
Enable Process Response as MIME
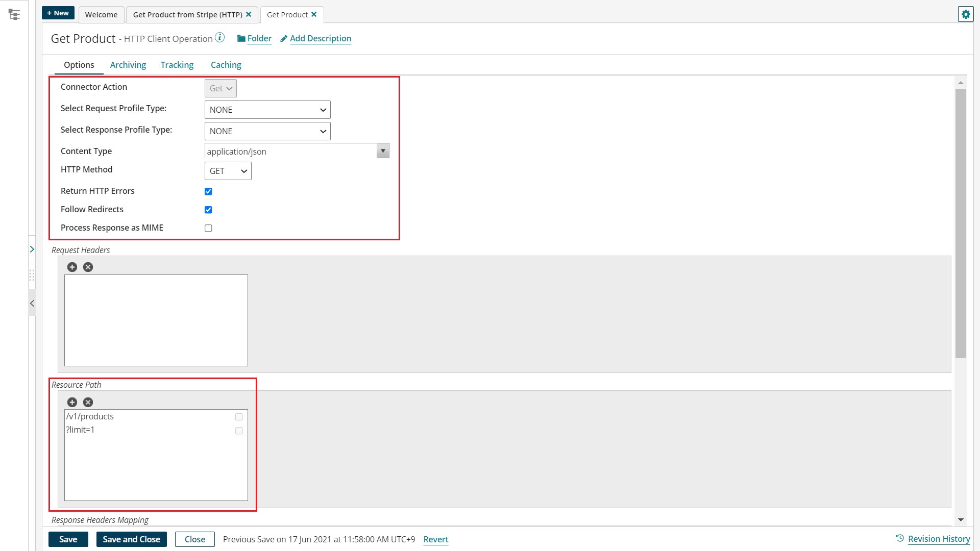pos(208,228)
